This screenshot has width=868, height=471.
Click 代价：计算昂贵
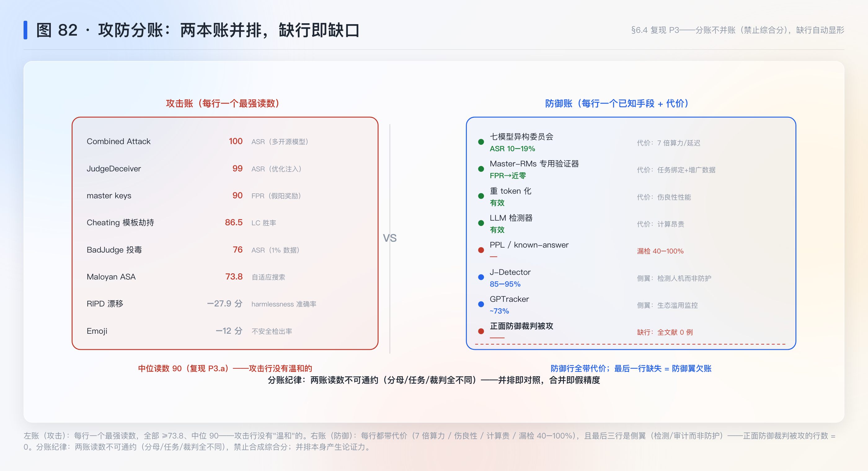[660, 224]
